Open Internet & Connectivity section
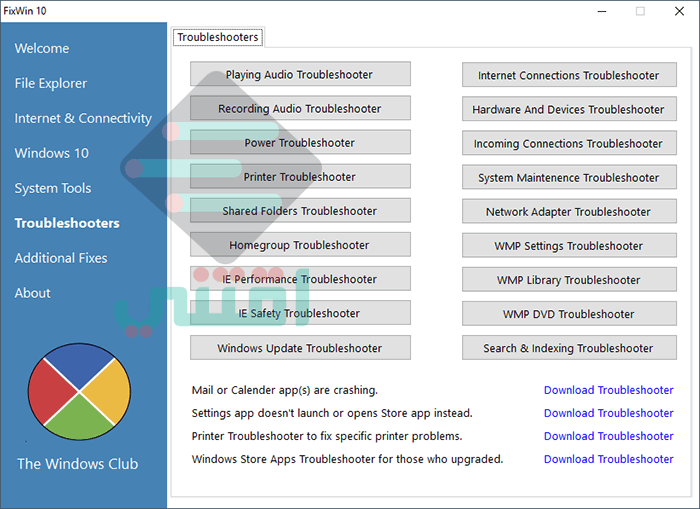The width and height of the screenshot is (700, 509). click(x=83, y=118)
